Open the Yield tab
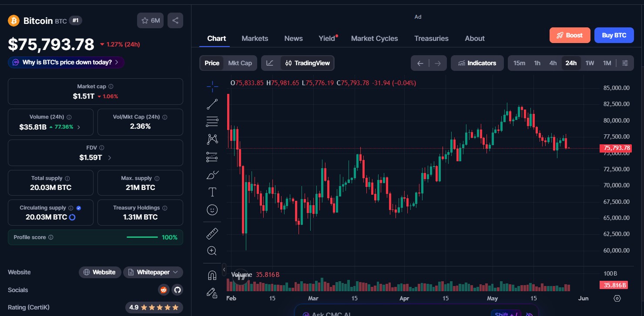 pos(328,38)
